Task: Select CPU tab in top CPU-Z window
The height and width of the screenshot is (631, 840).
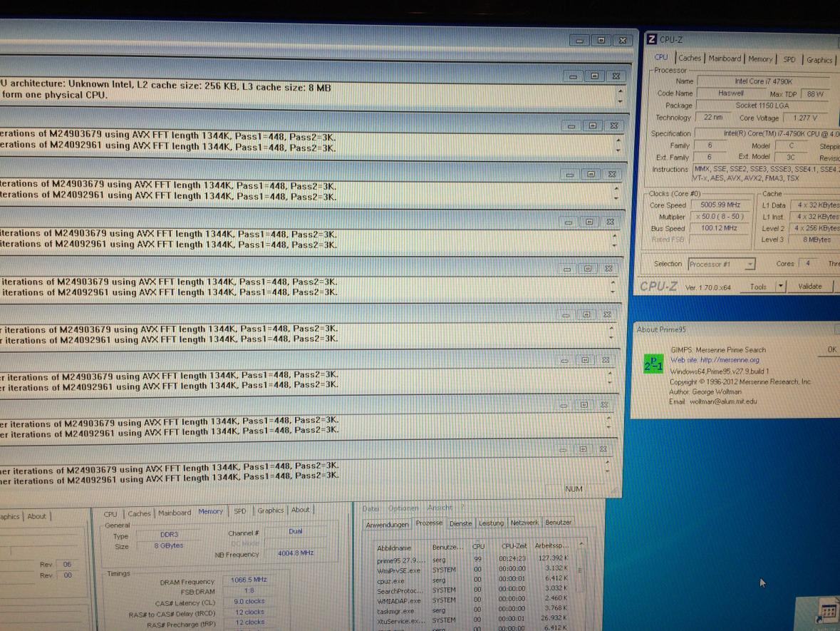Action: coord(660,57)
